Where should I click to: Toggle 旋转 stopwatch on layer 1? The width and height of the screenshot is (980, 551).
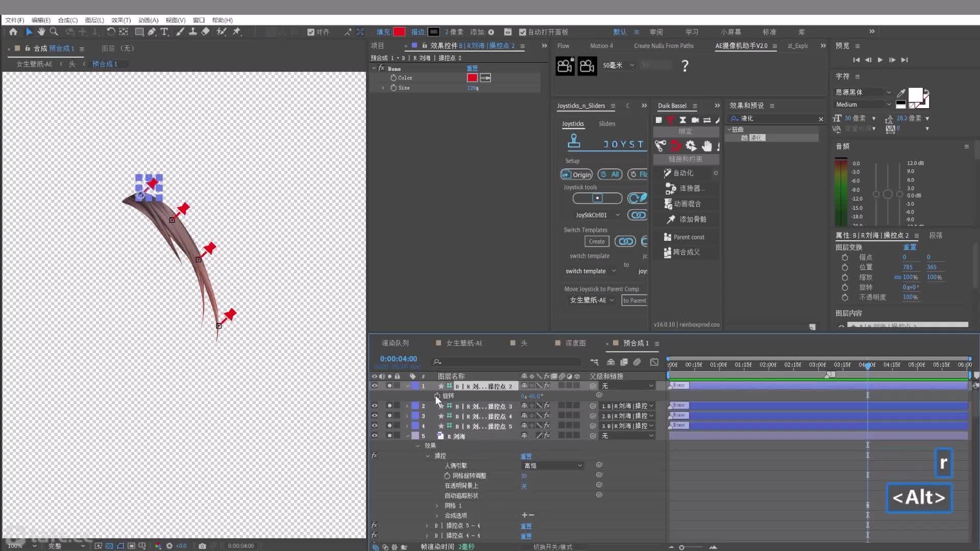pyautogui.click(x=437, y=395)
